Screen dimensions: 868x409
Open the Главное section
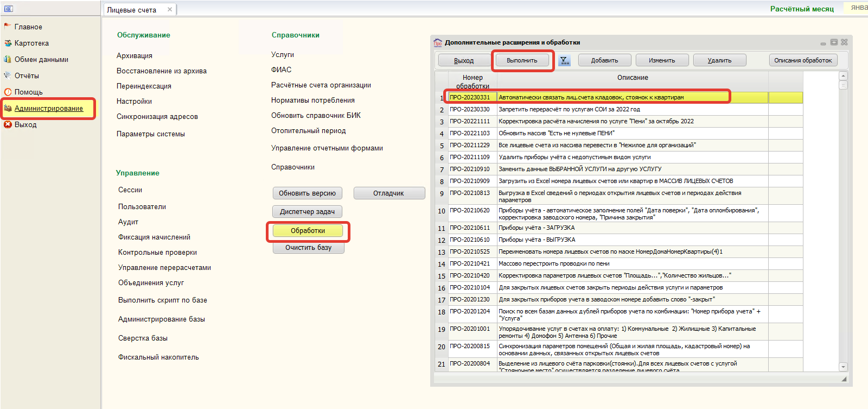(x=28, y=27)
